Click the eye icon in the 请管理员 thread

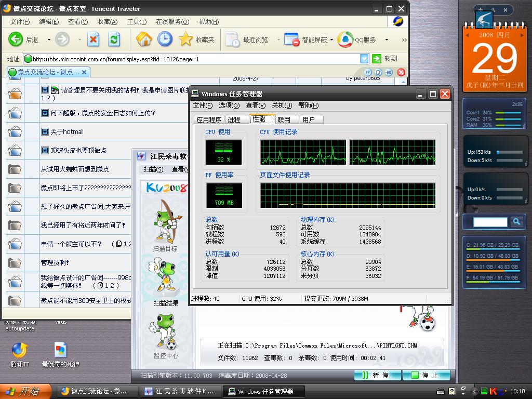click(55, 90)
